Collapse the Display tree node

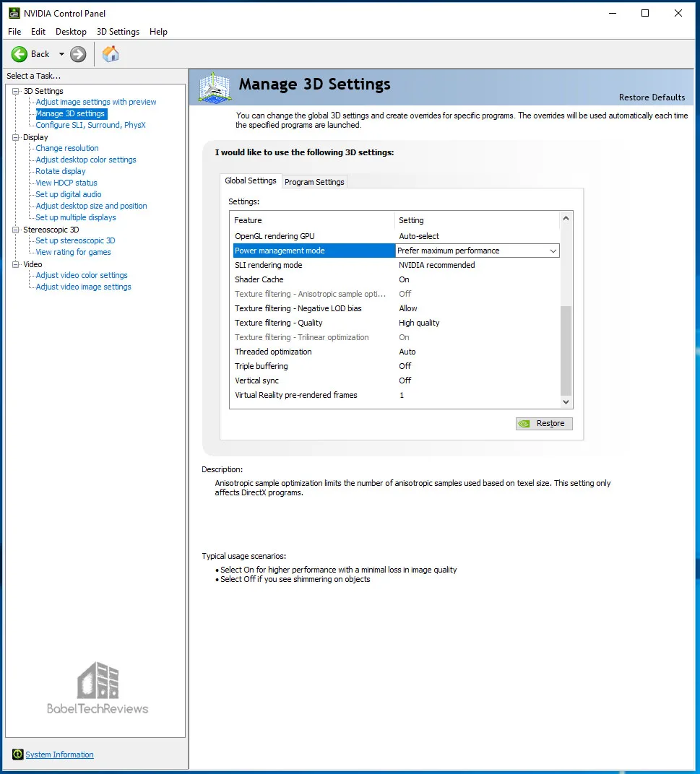[16, 137]
